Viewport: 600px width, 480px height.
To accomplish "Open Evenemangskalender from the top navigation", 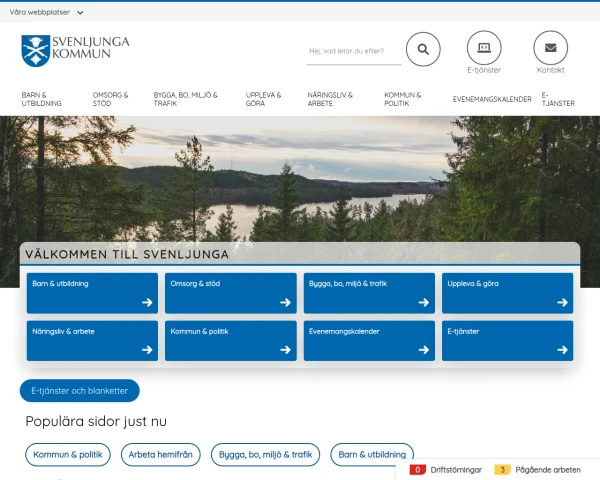I will 492,99.
